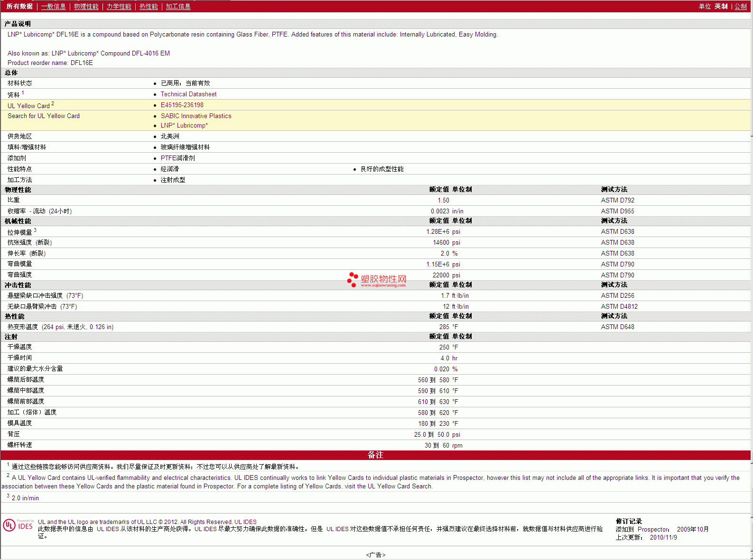Click footnote marker 3 beside 拉伸模量
Screen dimensions: 753x560
coord(35,230)
